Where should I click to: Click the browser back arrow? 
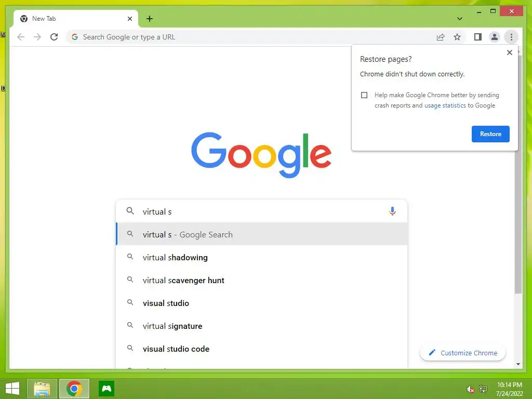coord(21,37)
